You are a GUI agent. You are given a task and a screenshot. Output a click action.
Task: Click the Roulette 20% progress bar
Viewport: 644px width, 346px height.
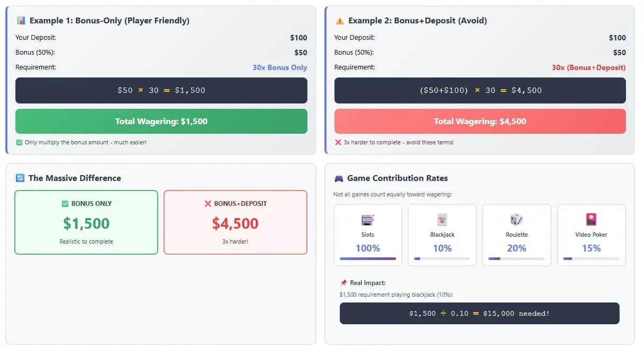pos(517,258)
